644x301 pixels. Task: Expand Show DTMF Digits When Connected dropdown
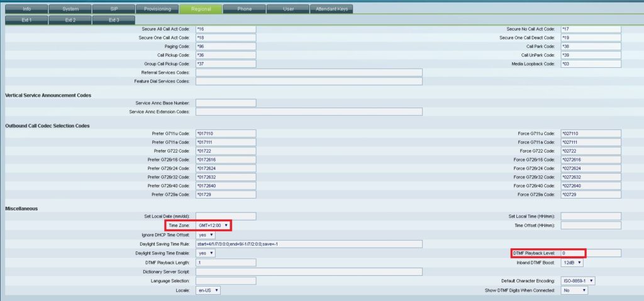click(574, 290)
